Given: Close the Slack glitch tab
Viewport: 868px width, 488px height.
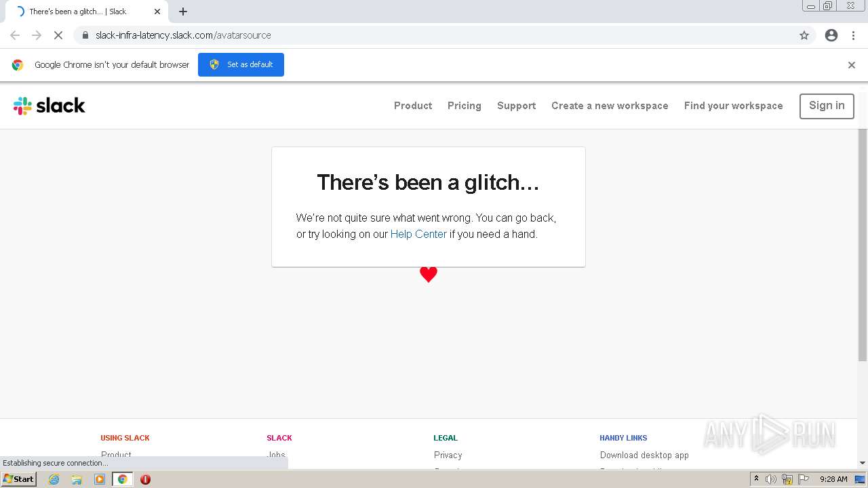Looking at the screenshot, I should tap(157, 12).
